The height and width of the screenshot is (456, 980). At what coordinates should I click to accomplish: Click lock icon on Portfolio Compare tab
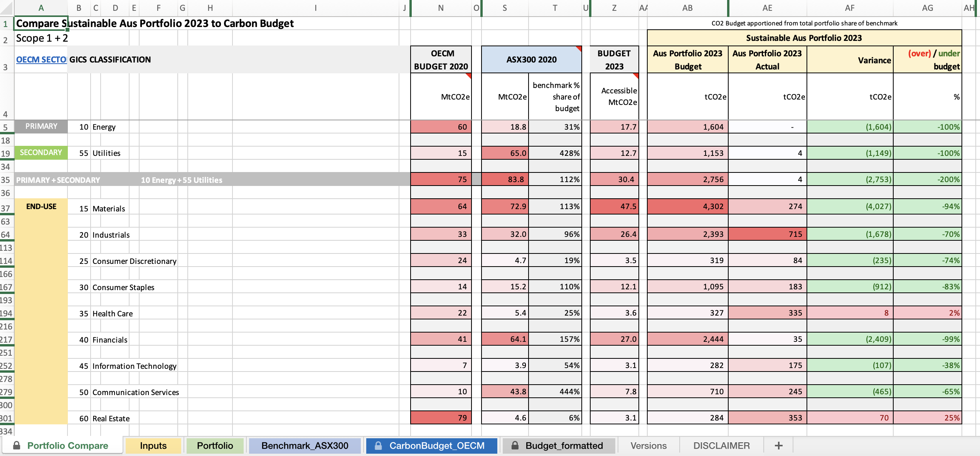(x=17, y=446)
